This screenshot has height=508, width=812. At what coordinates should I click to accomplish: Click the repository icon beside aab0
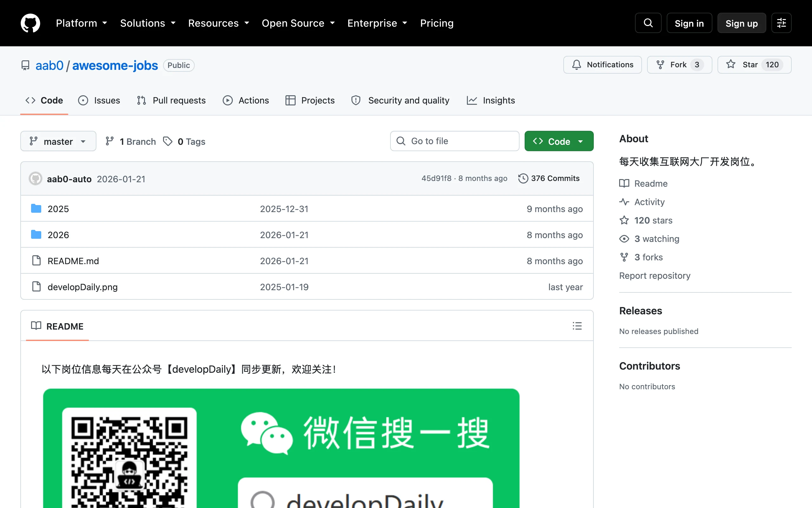[25, 65]
